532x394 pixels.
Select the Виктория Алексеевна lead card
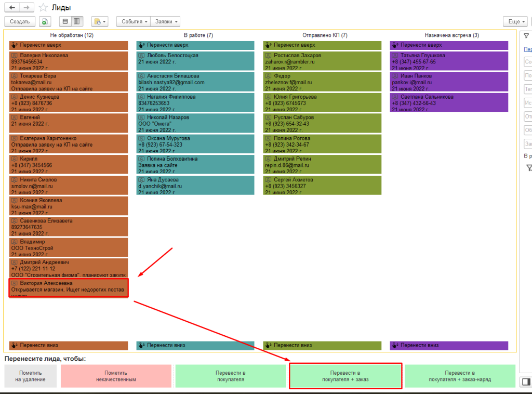pos(69,288)
